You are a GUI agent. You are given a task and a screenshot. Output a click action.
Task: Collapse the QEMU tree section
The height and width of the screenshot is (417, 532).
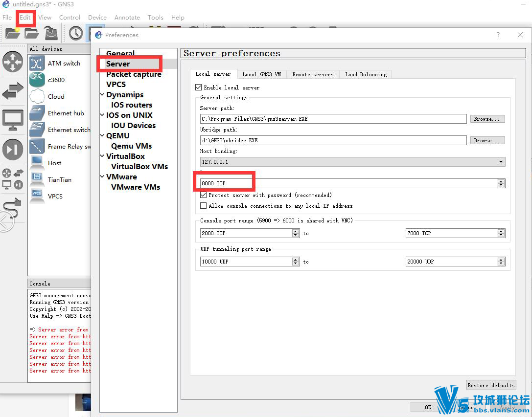(102, 135)
